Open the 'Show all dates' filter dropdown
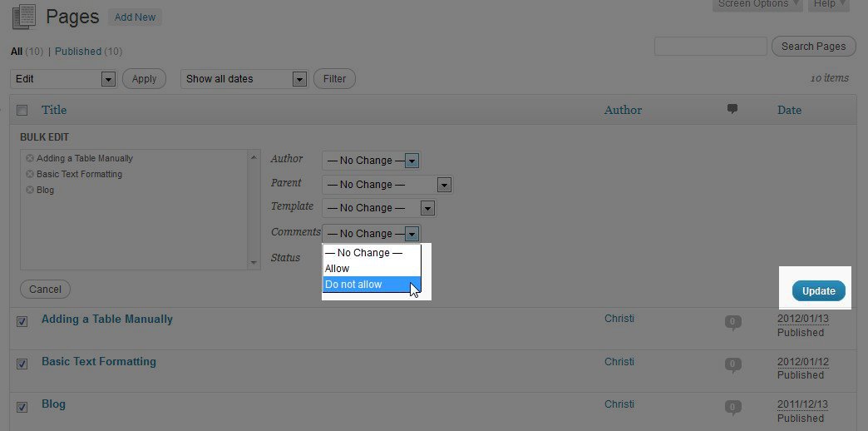 pyautogui.click(x=244, y=79)
